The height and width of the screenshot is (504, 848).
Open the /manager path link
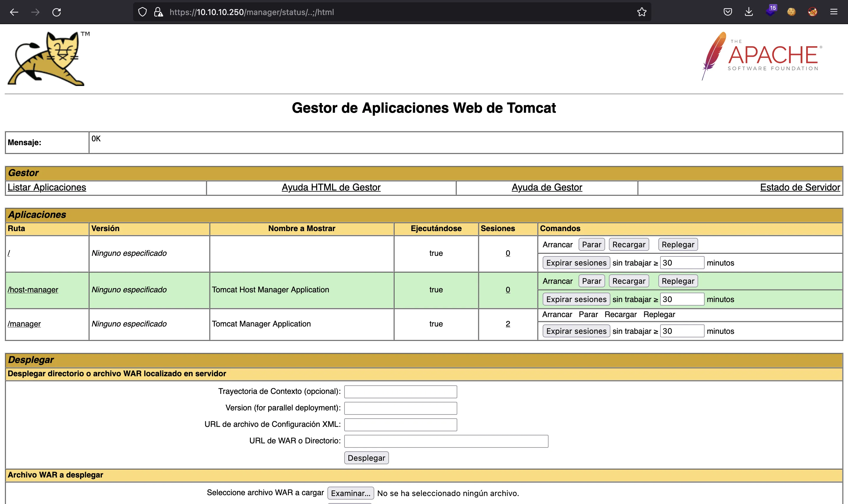(x=24, y=324)
